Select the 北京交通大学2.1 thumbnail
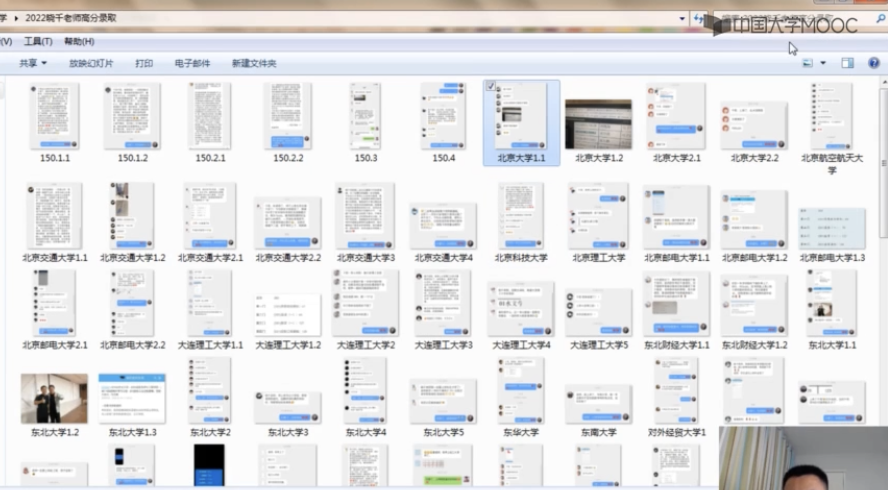Viewport: 888px width, 490px height. [210, 216]
